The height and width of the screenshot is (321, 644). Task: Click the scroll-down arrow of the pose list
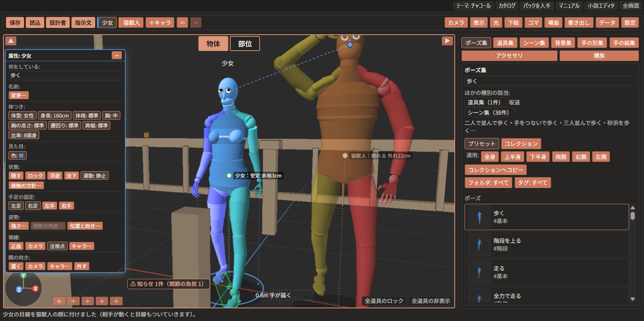pos(632,299)
